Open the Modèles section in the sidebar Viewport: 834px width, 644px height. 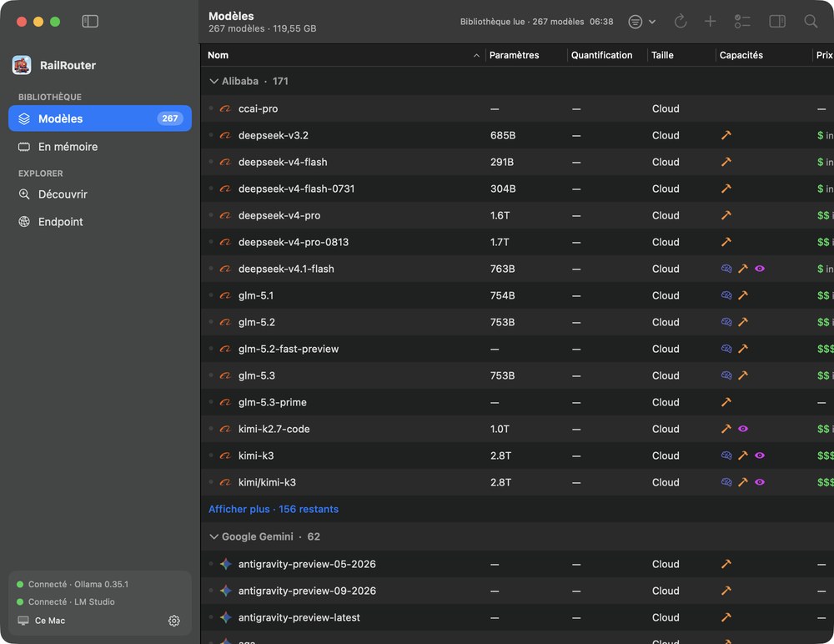(100, 118)
